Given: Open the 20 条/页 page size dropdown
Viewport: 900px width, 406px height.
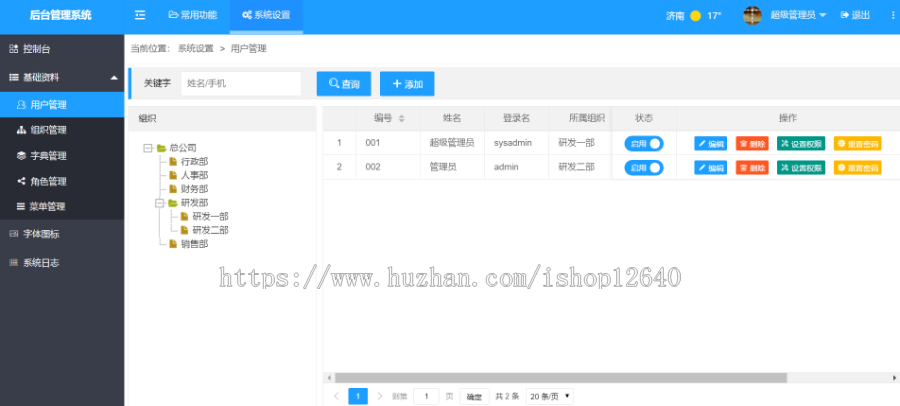Looking at the screenshot, I should pyautogui.click(x=549, y=396).
